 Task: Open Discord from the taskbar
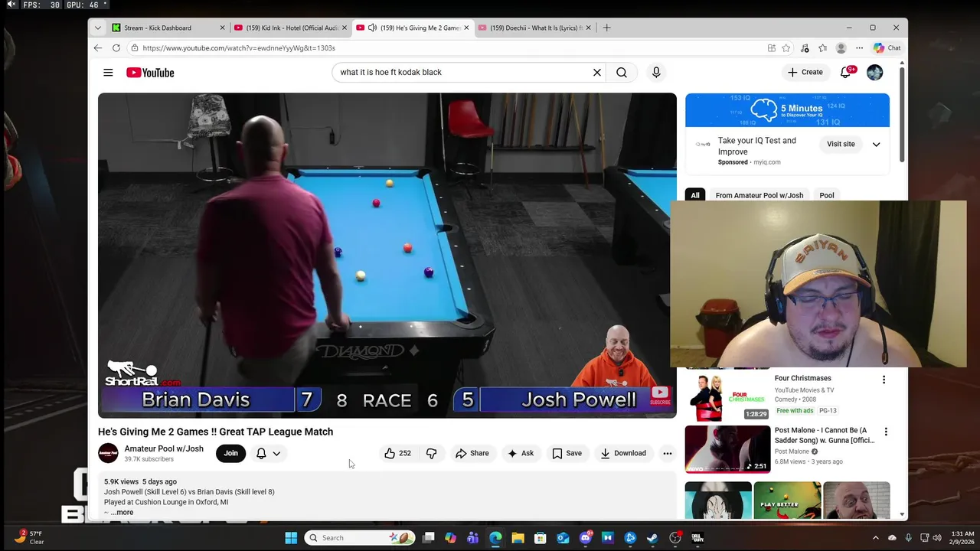point(586,538)
